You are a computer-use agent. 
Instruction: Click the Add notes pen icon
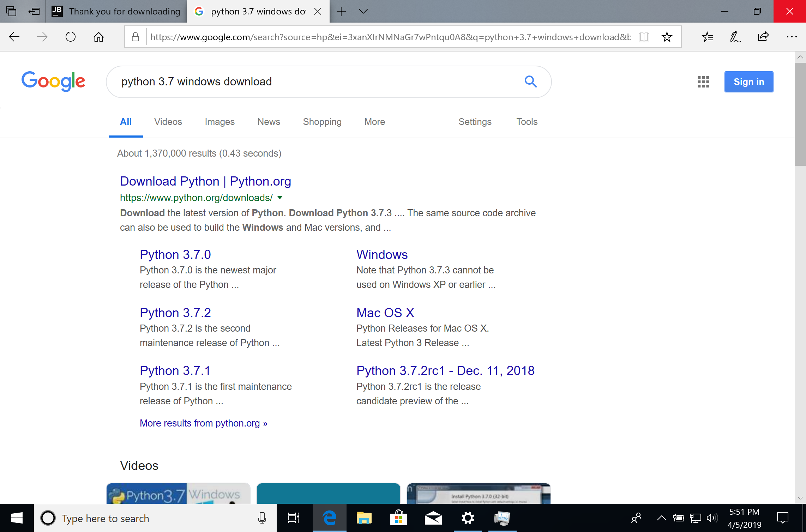coord(735,37)
